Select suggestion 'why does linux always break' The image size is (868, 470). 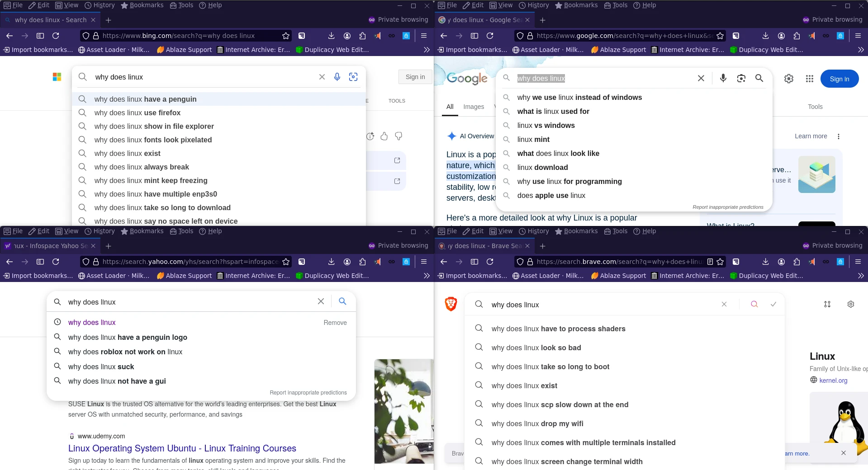[x=219, y=167]
